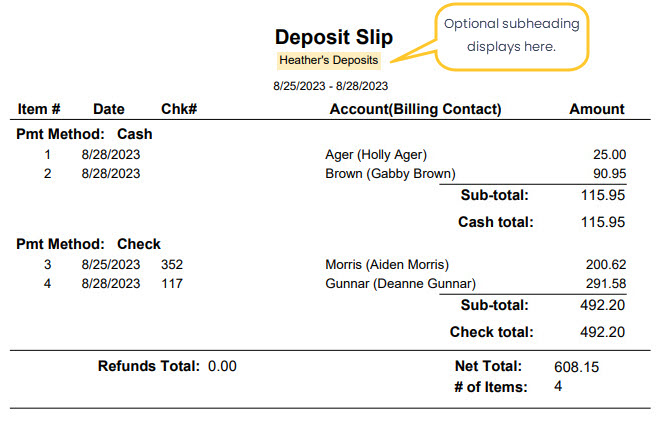Image resolution: width=666 pixels, height=428 pixels.
Task: Click the Account(Billing Contact) column header
Action: (x=415, y=109)
